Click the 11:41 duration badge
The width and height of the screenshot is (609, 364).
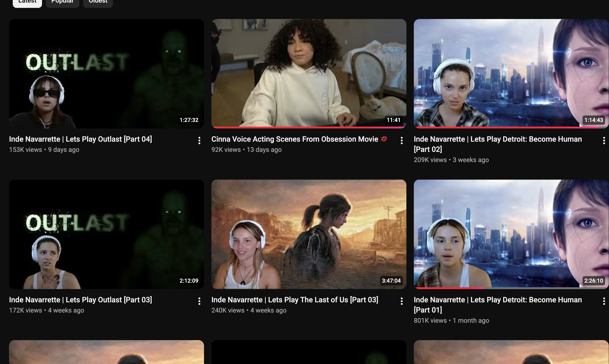393,120
